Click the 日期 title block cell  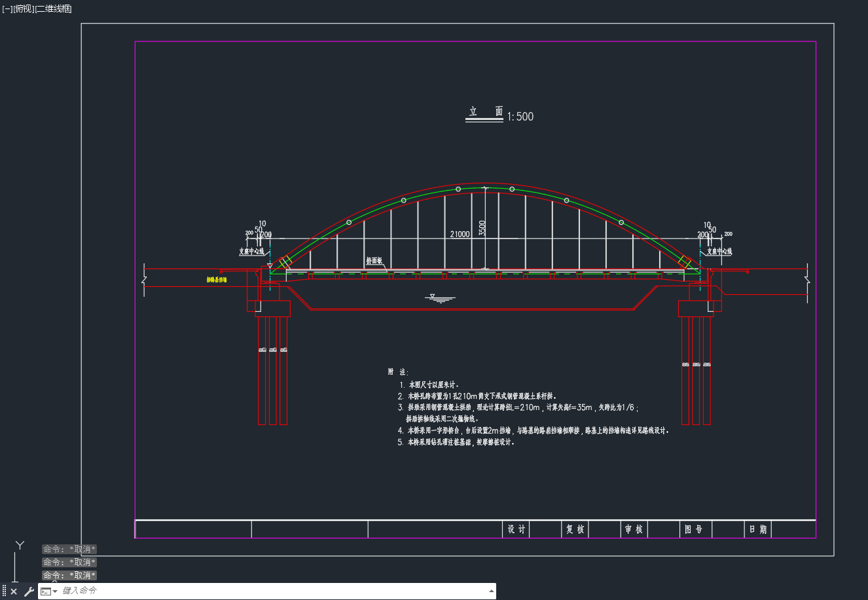point(758,529)
